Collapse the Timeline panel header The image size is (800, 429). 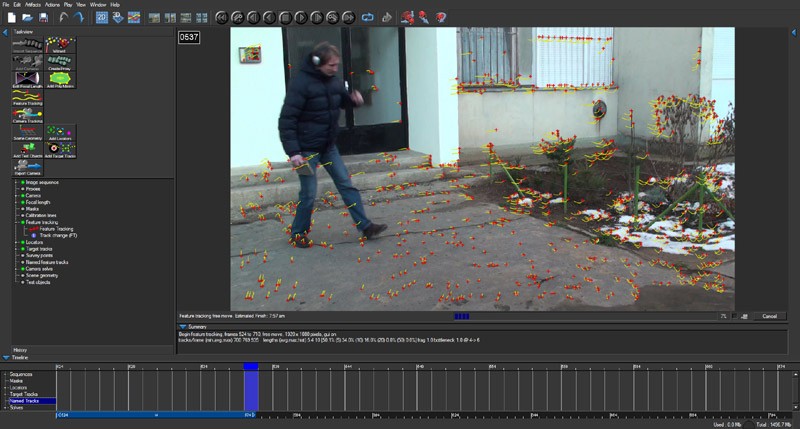pos(5,356)
